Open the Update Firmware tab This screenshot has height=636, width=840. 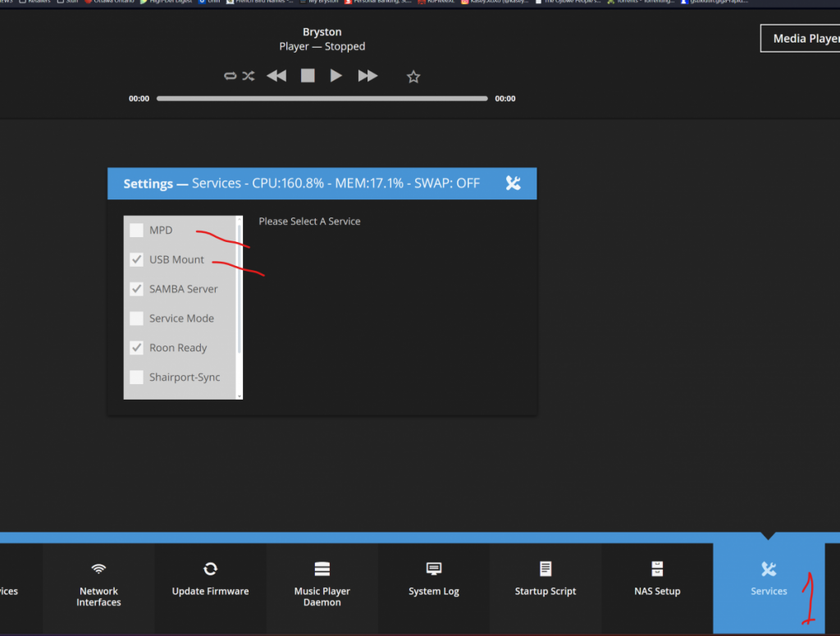(x=211, y=588)
